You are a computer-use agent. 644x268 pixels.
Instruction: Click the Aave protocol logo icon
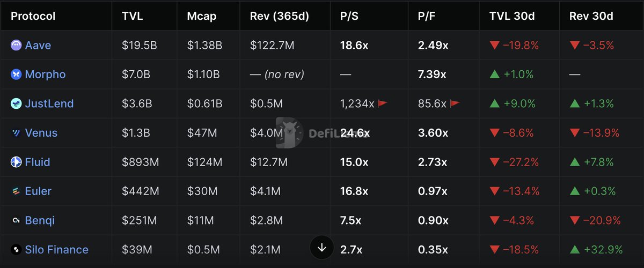click(x=16, y=46)
